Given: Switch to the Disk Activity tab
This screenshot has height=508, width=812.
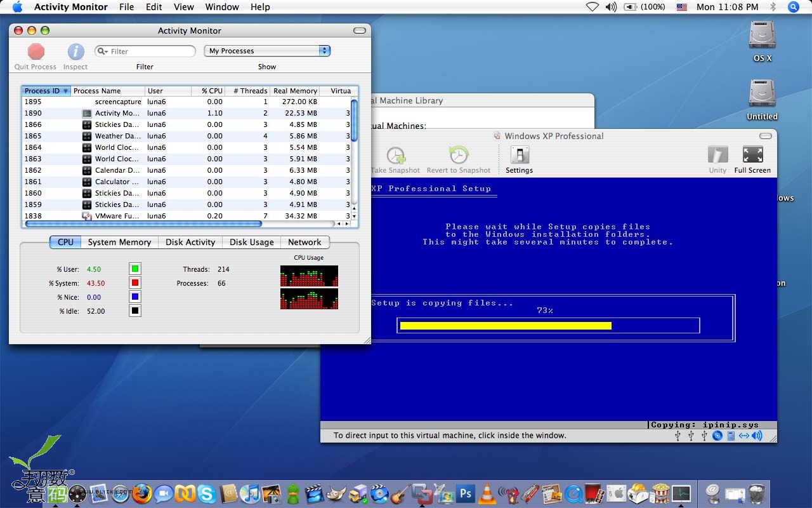Looking at the screenshot, I should (190, 242).
